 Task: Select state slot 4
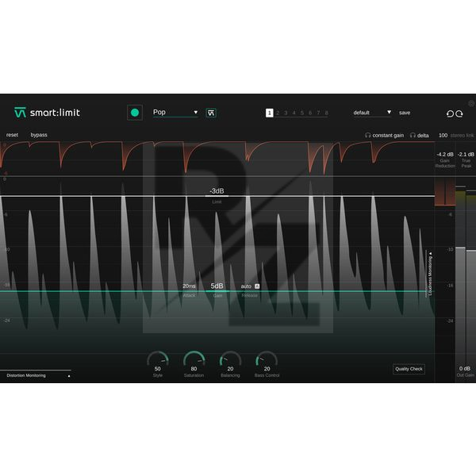point(294,113)
